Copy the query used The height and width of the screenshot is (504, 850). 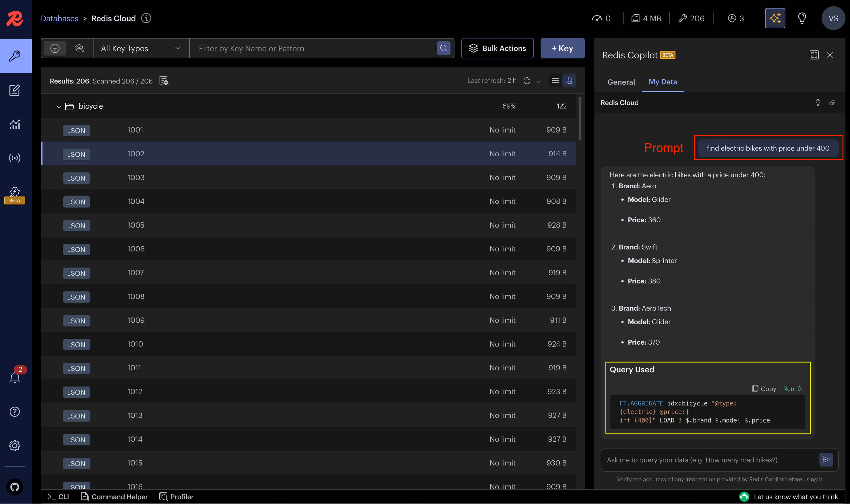pos(764,388)
